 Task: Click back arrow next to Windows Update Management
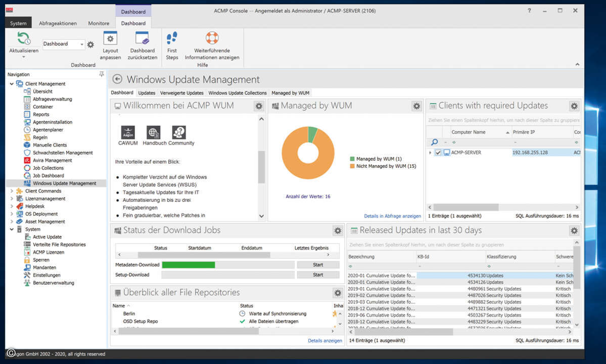pyautogui.click(x=117, y=79)
